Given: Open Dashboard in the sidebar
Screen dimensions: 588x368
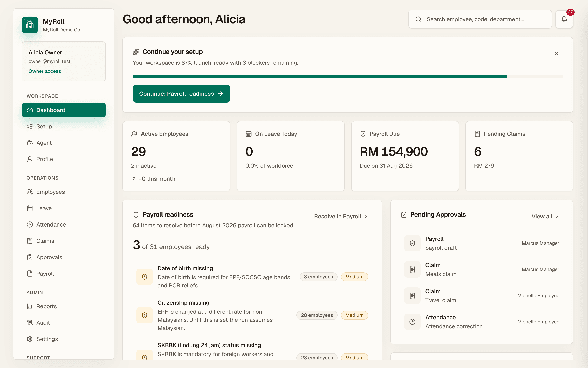Looking at the screenshot, I should coord(64,110).
